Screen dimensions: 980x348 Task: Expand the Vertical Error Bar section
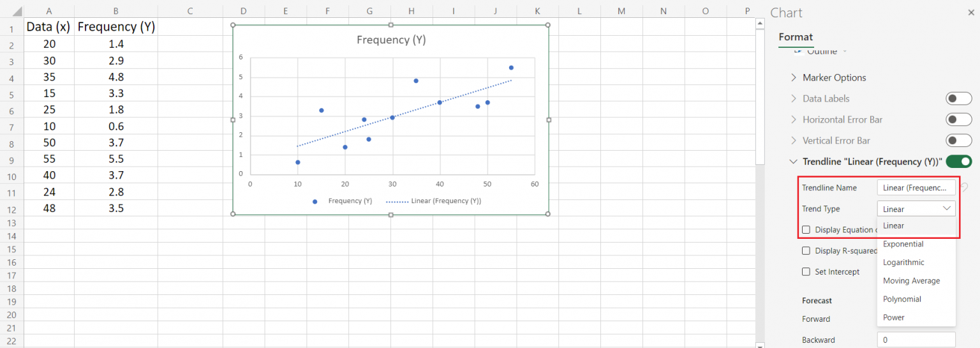click(794, 140)
